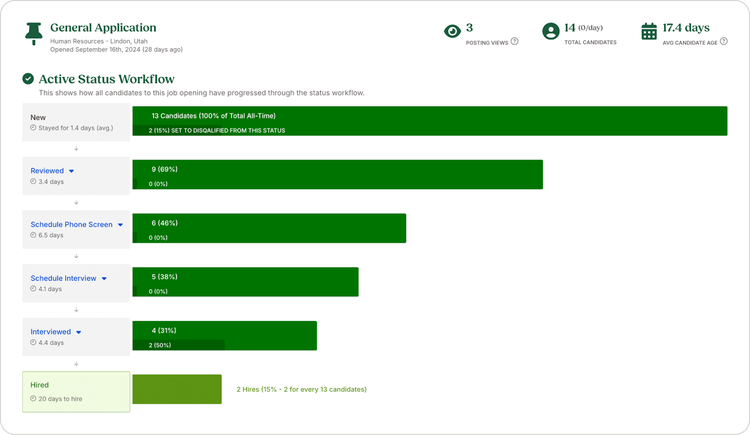The width and height of the screenshot is (750, 435).
Task: Click the 13 Candidates progress bar
Action: click(430, 121)
